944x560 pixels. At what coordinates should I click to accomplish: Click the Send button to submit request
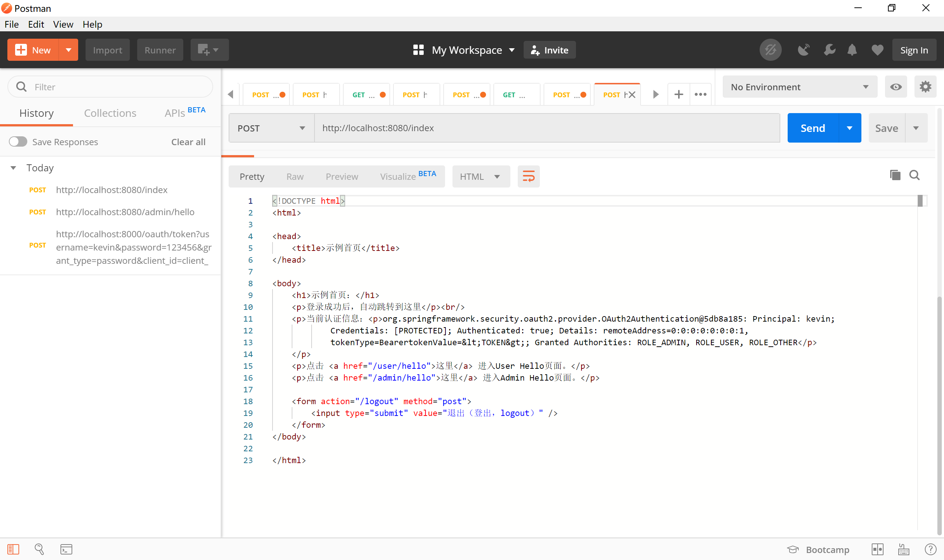[813, 128]
